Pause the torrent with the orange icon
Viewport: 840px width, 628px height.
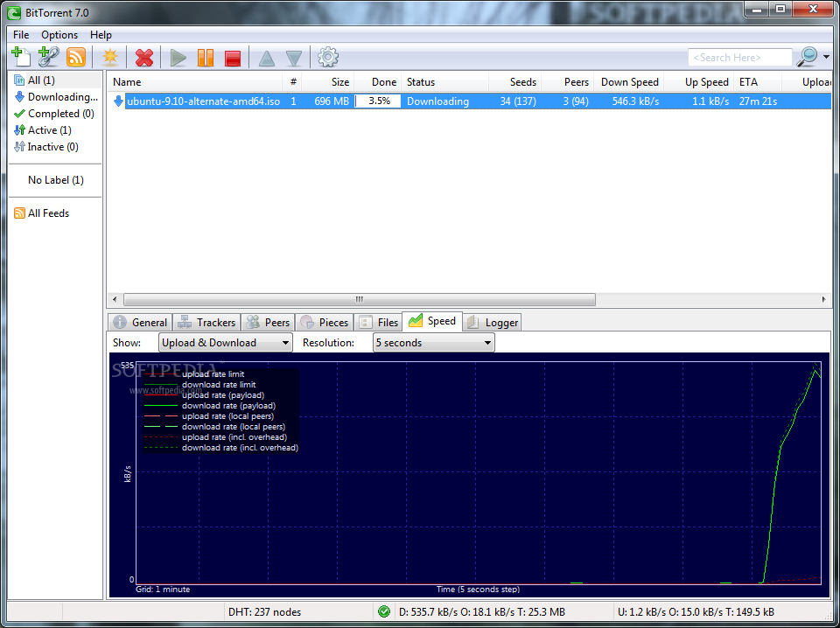tap(206, 58)
